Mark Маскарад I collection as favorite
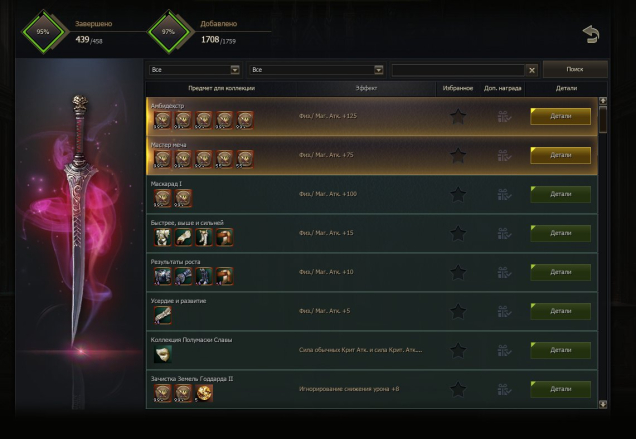Screen dimensions: 636x439 (458, 194)
